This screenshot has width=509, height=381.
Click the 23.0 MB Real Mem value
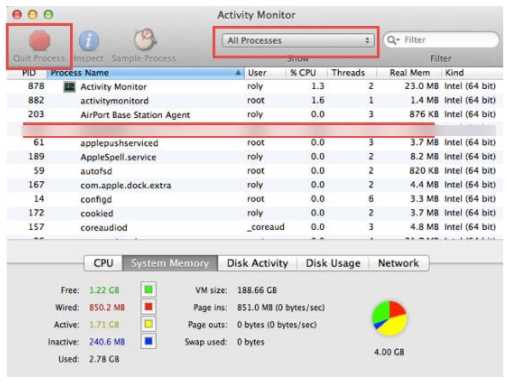pos(421,86)
